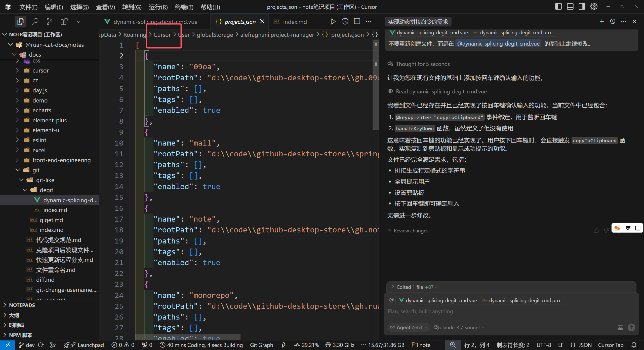Open the Extensions view icon
Image resolution: width=644 pixels, height=350 pixels.
[64, 22]
